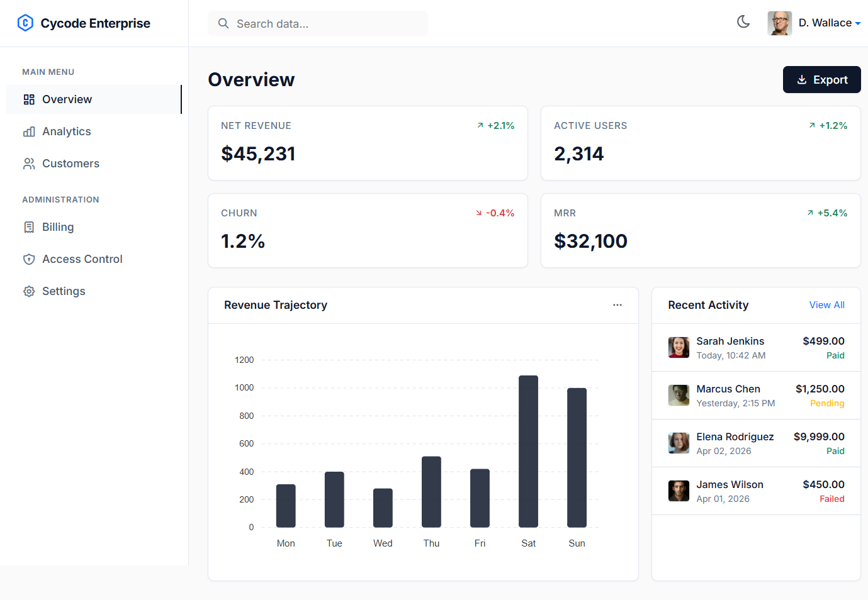Click the Analytics chart icon
The height and width of the screenshot is (600, 868).
(28, 131)
